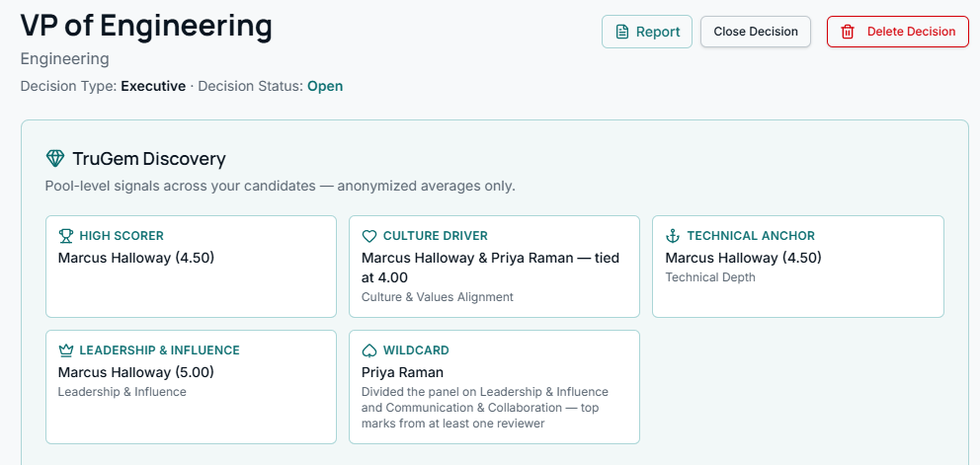
Task: Select the VP of Engineering title
Action: point(146,27)
